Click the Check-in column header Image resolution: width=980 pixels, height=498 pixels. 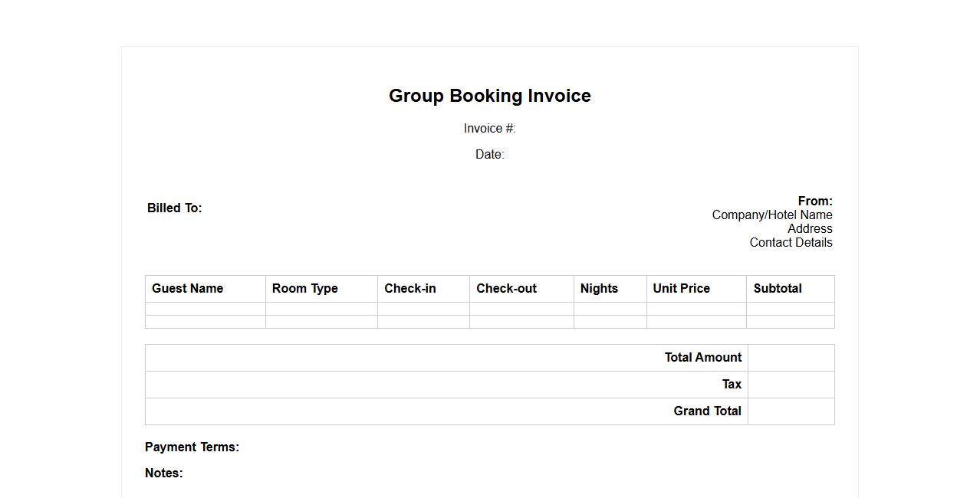[x=410, y=288]
